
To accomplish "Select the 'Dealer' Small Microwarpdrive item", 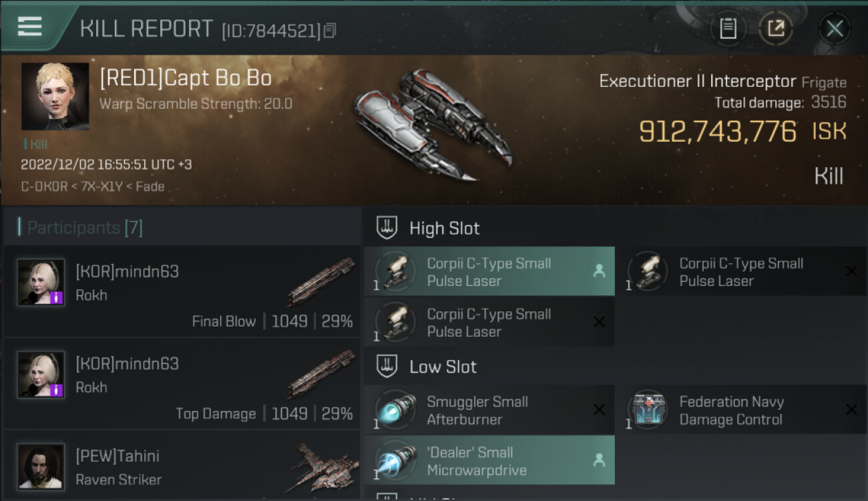I will (x=489, y=460).
